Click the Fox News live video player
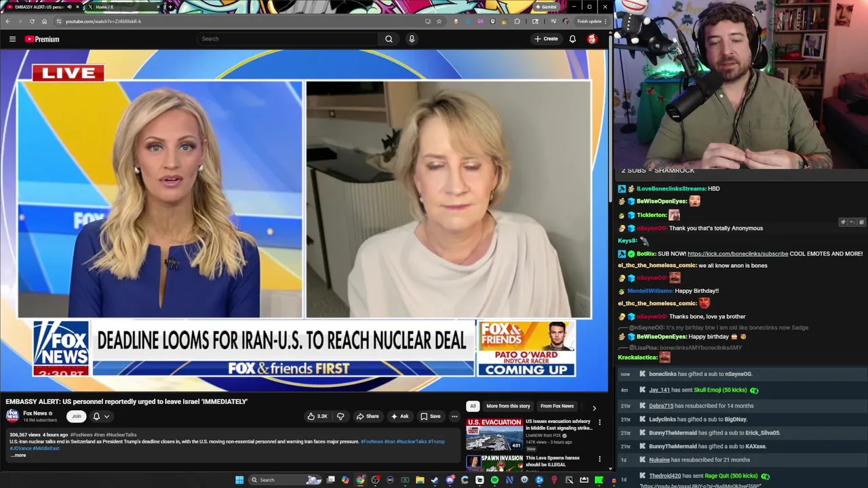The width and height of the screenshot is (868, 488). [x=304, y=220]
